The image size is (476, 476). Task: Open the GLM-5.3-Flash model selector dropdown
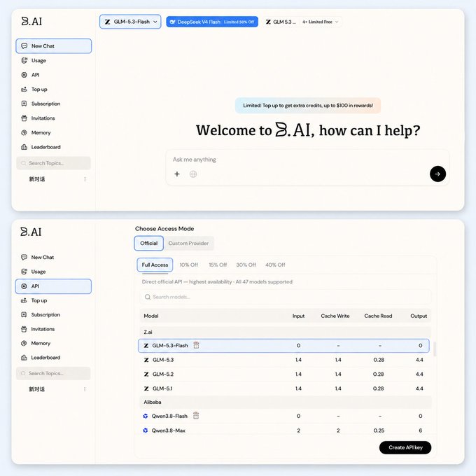[x=130, y=22]
